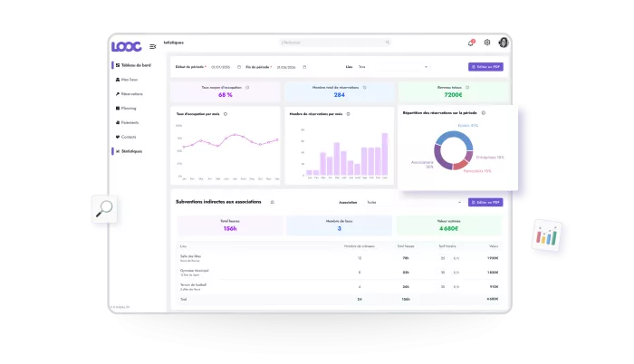Open calendar picker for Début de période
Screen dimensions: 634x364
click(239, 67)
